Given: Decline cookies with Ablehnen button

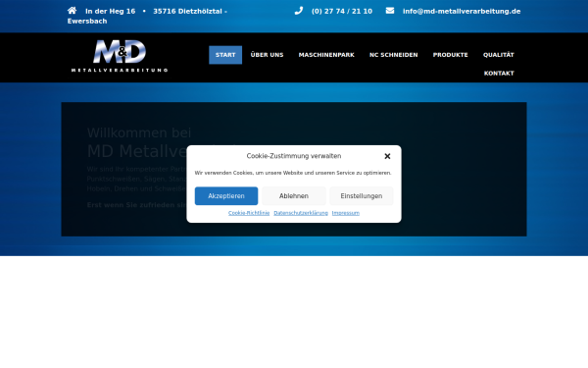Looking at the screenshot, I should [x=294, y=196].
